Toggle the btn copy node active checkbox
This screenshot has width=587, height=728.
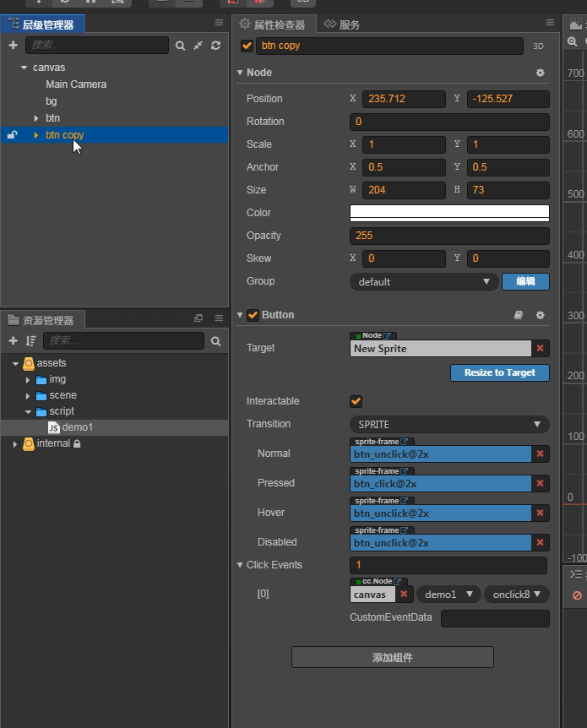point(247,46)
